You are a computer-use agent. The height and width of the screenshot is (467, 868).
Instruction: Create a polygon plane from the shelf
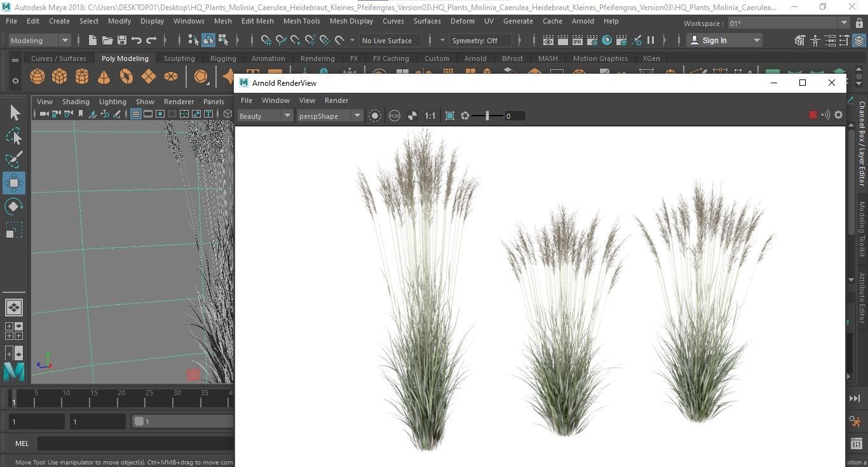pos(149,77)
